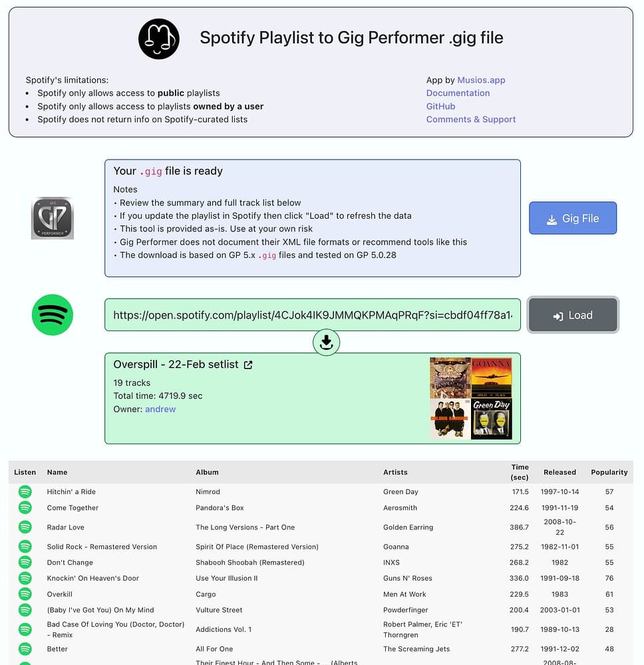Click the Gig Performer app icon
Screen dimensions: 644x665
[x=52, y=218]
